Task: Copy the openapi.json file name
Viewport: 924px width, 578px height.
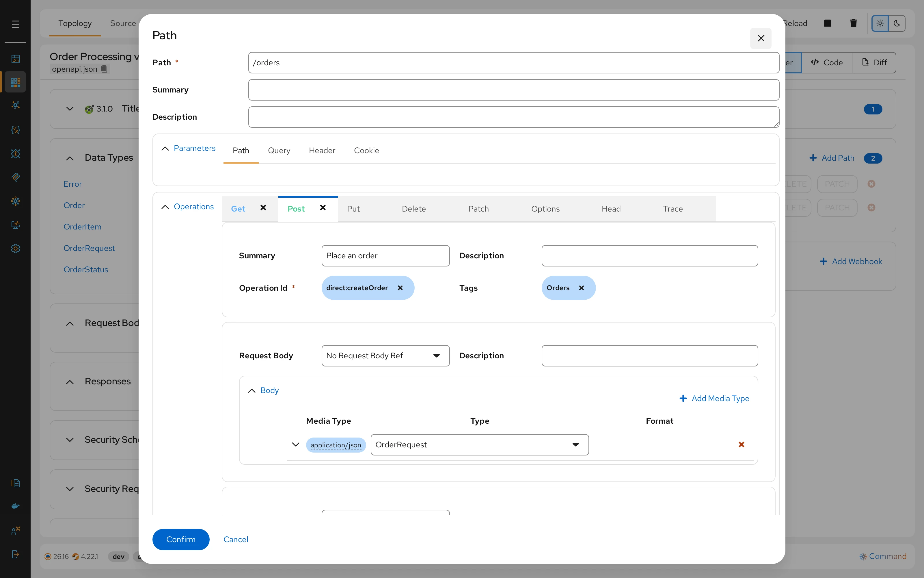Action: point(104,69)
